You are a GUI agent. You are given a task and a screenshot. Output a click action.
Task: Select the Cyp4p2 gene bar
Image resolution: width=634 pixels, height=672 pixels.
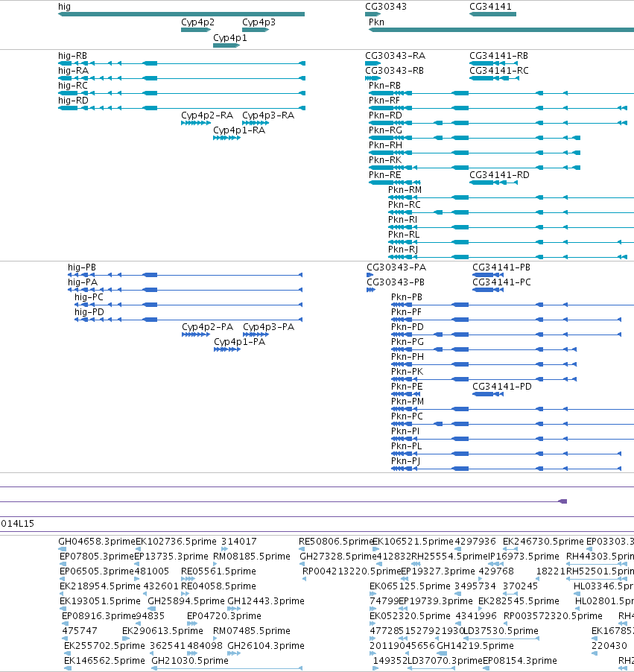(196, 30)
